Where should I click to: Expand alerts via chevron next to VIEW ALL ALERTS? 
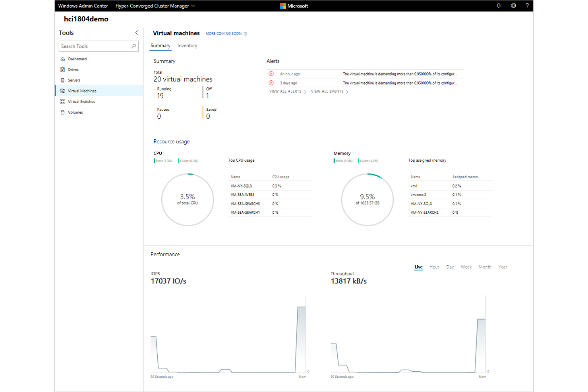click(305, 91)
